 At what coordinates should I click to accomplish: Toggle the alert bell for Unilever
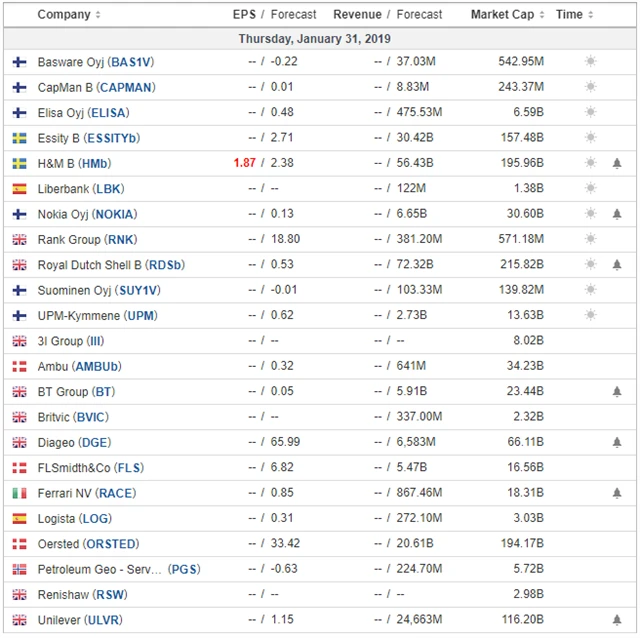tap(617, 620)
